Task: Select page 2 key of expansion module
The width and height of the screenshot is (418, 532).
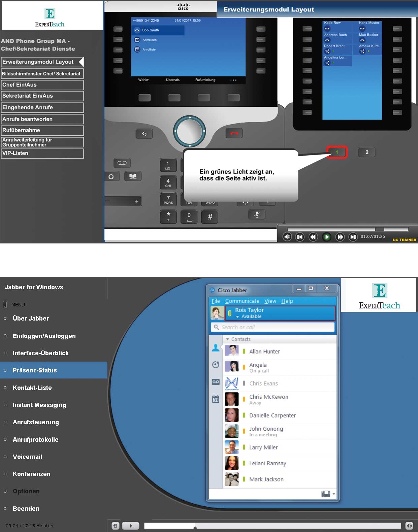Action: pos(367,152)
